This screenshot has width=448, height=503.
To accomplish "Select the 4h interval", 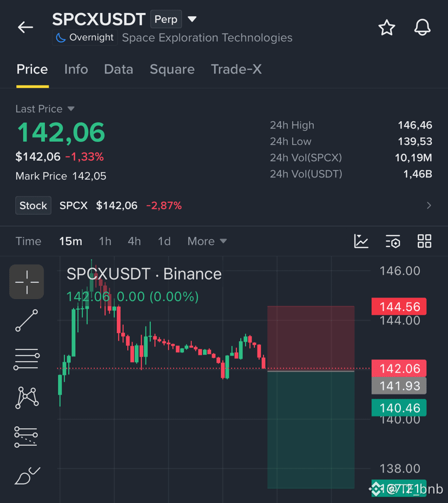I will [134, 241].
